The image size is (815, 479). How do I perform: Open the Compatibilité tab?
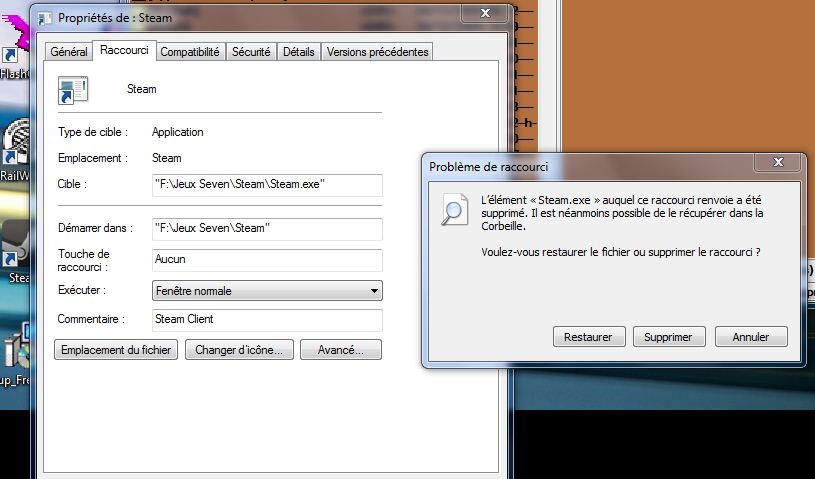tap(190, 52)
